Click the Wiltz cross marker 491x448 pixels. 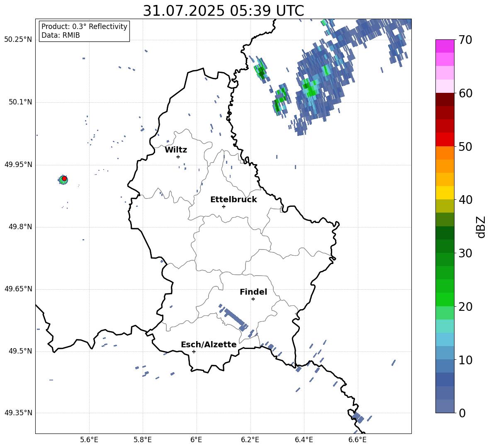[178, 157]
